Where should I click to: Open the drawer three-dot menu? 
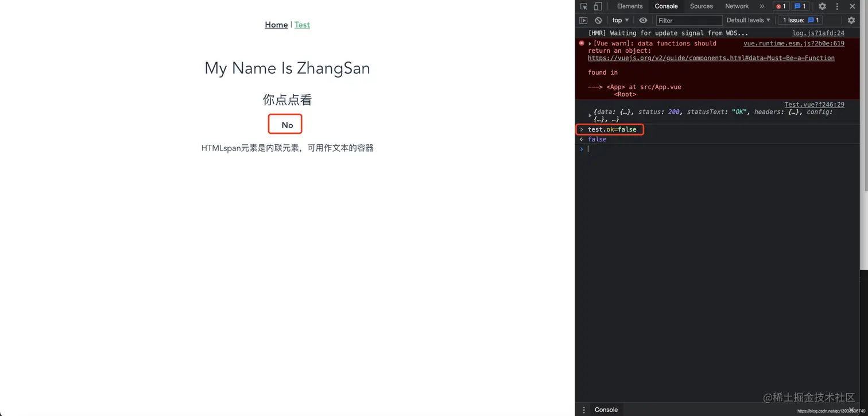(x=584, y=410)
